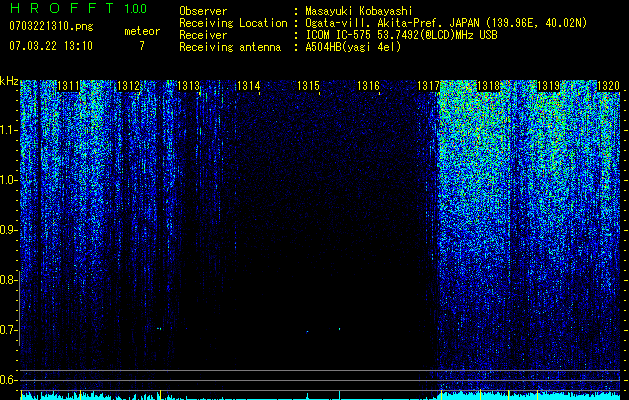Click the Receiving antenna label

click(230, 47)
